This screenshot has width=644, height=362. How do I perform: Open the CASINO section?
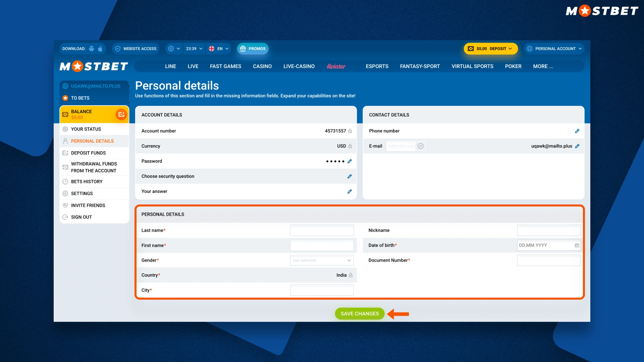tap(262, 66)
